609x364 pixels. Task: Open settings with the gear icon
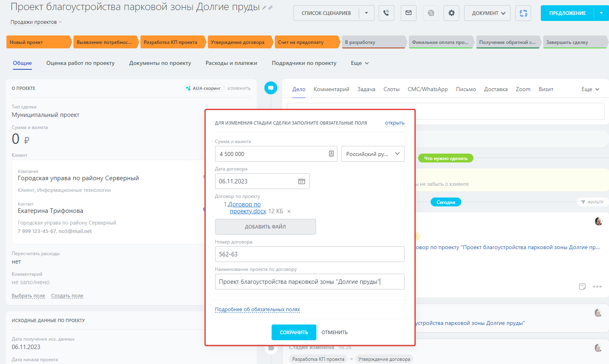point(451,13)
